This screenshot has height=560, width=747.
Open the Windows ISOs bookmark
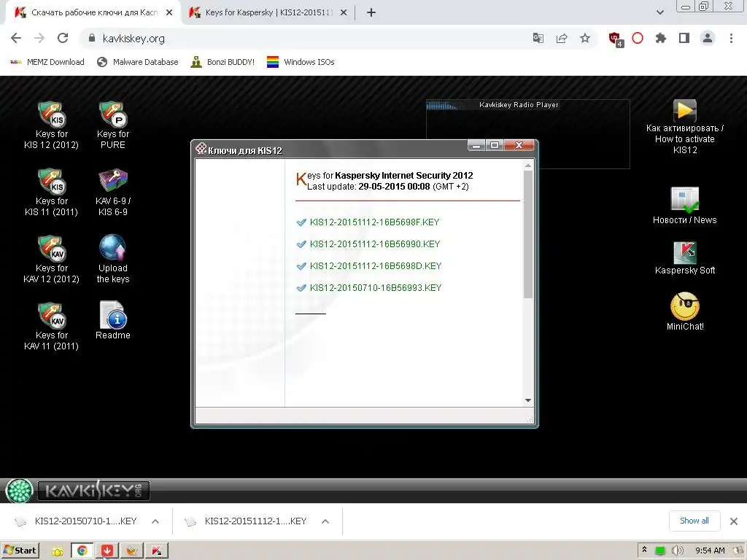[x=301, y=62]
